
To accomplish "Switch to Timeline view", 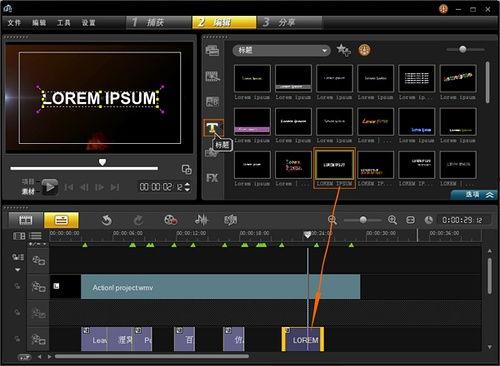I will click(x=61, y=220).
